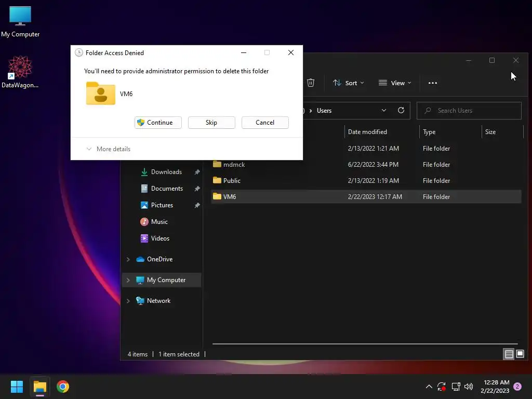Expand More details in the dialog

coord(108,149)
